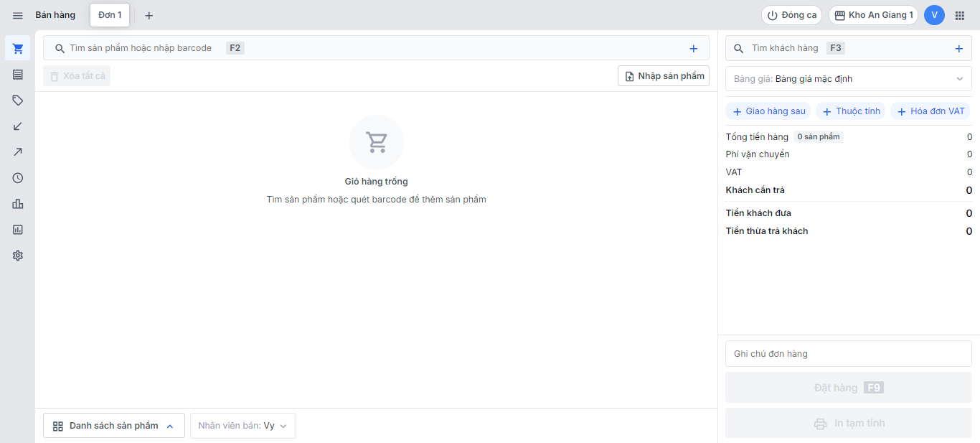Open the hamburger menu

tap(18, 15)
